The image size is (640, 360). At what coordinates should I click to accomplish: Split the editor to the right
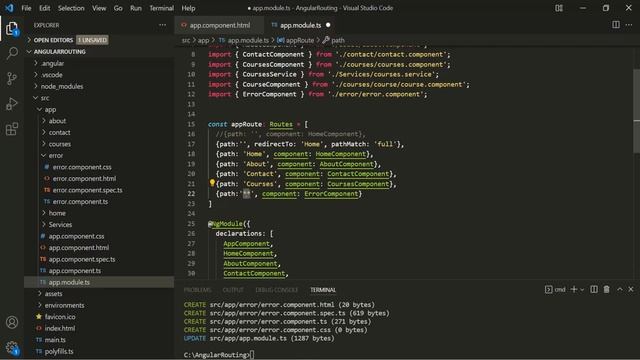pyautogui.click(x=616, y=25)
